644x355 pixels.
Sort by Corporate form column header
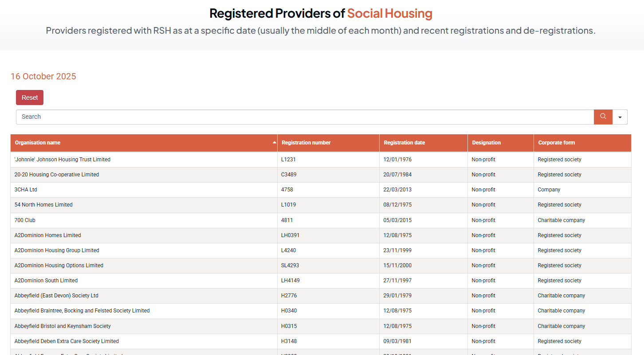tap(556, 143)
